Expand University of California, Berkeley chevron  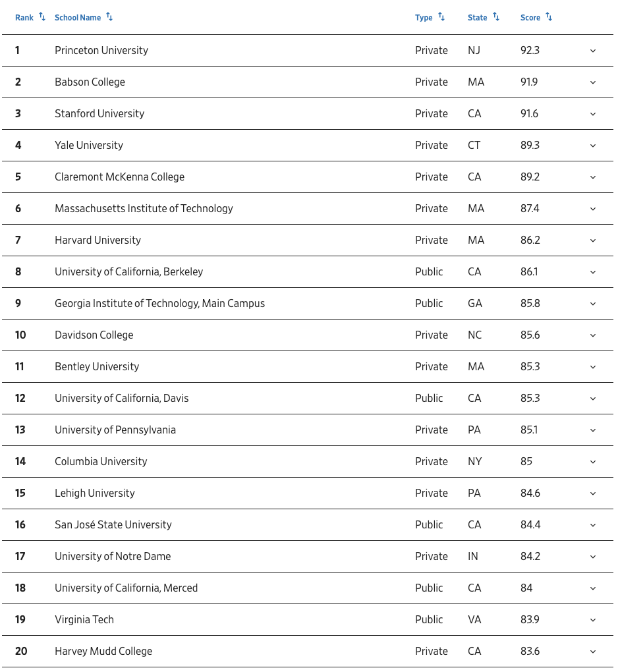(593, 272)
